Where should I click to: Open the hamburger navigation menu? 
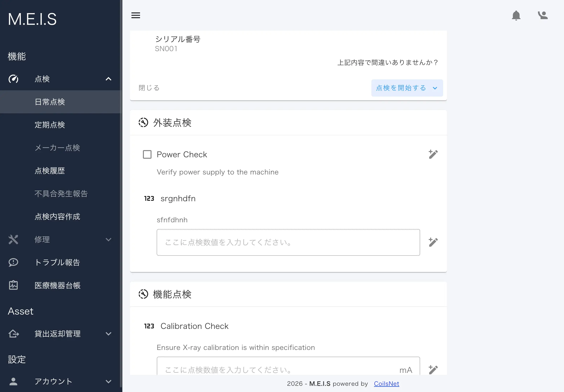click(x=136, y=15)
